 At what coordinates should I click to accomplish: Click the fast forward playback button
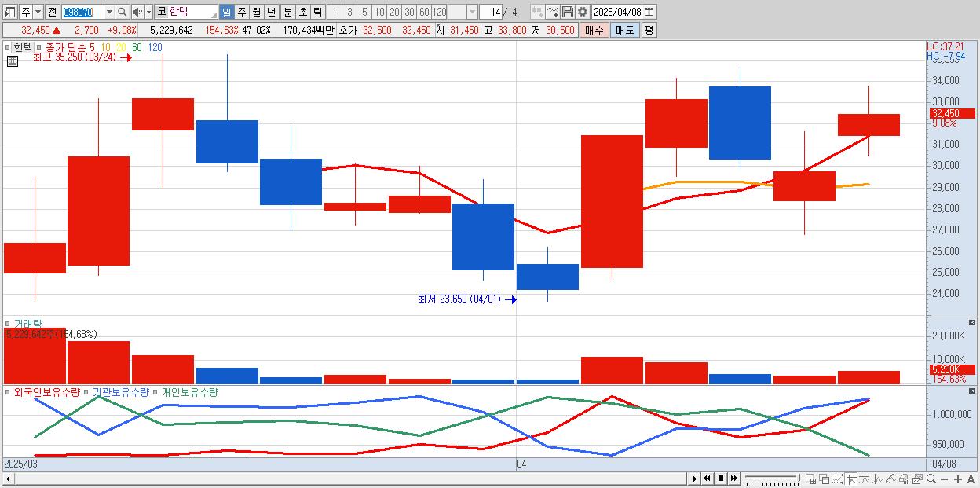(x=733, y=479)
